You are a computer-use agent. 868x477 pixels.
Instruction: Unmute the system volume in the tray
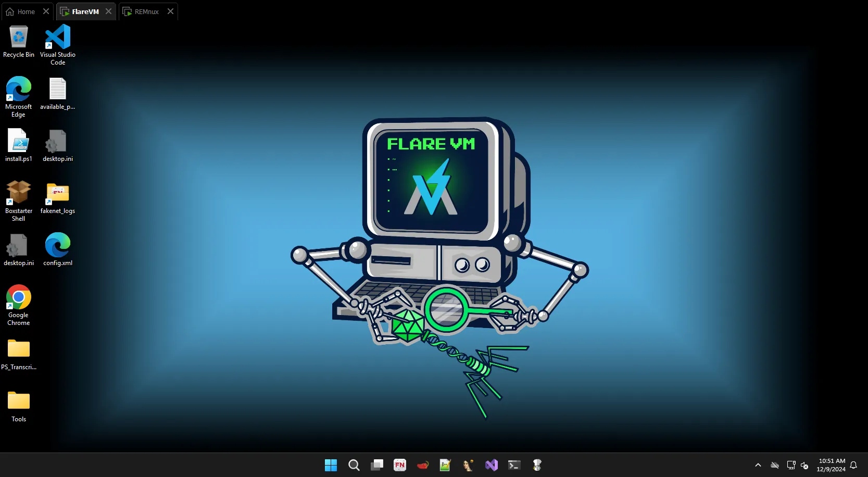coord(805,465)
